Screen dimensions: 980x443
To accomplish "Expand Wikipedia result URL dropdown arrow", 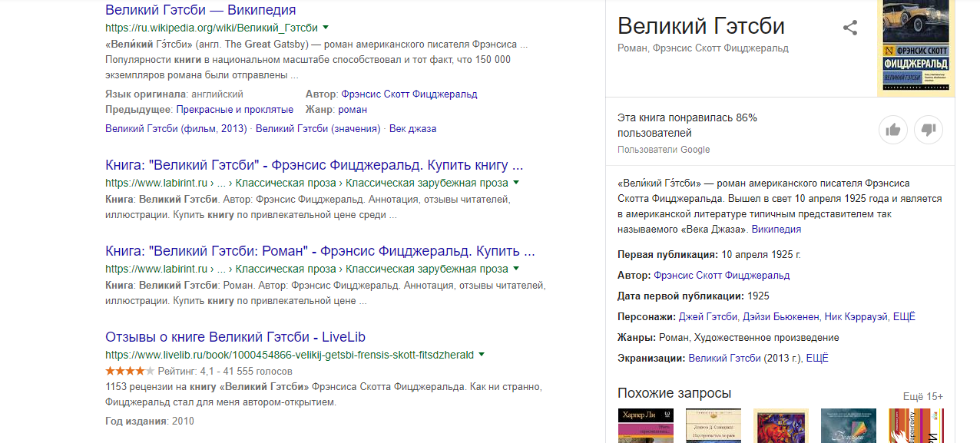I will point(326,28).
